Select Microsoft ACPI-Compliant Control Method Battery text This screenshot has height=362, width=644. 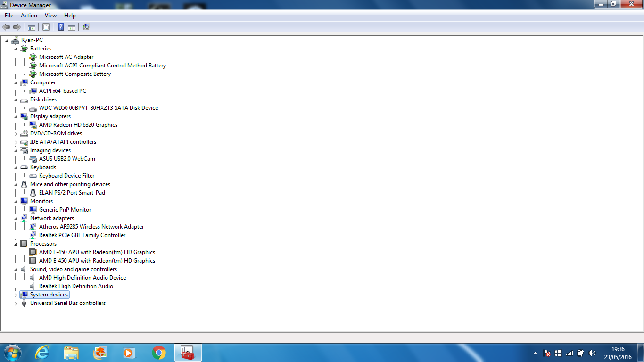click(x=102, y=66)
